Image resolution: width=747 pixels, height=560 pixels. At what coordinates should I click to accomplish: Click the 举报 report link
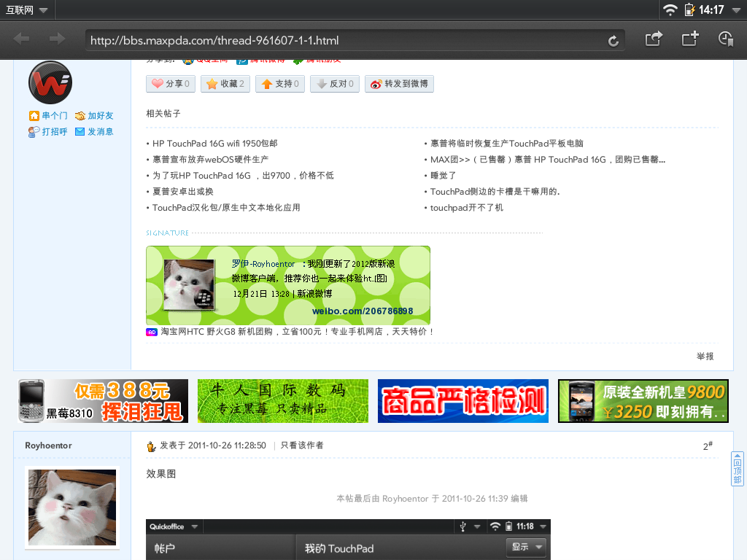click(x=705, y=357)
